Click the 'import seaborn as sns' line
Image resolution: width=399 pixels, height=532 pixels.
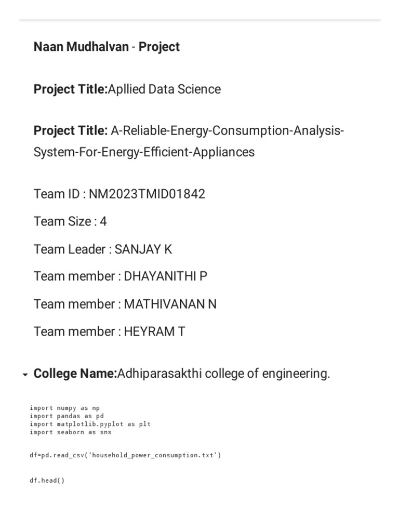click(70, 432)
